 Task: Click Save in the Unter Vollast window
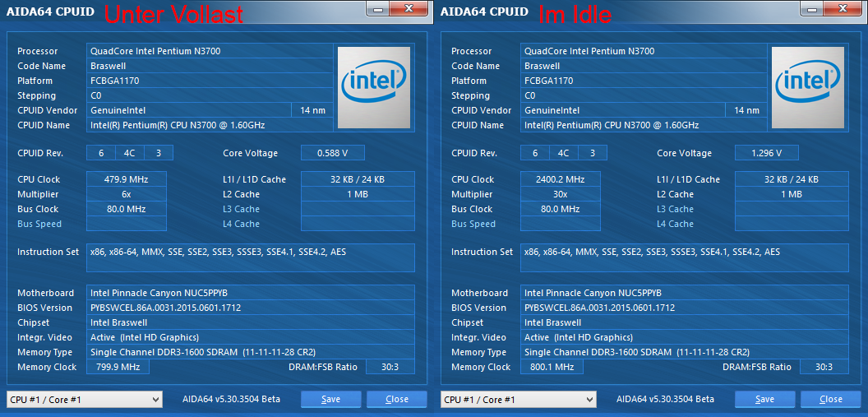pos(331,399)
